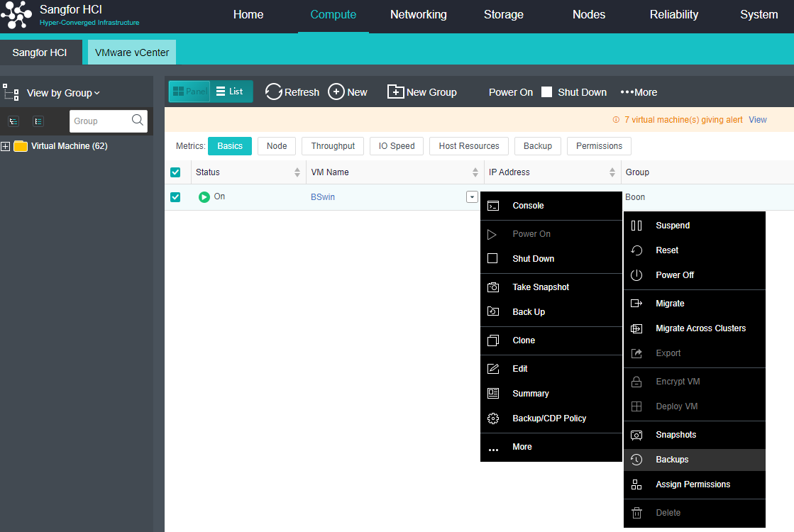The image size is (794, 532).
Task: Click the Power Off icon in submenu
Action: (636, 275)
